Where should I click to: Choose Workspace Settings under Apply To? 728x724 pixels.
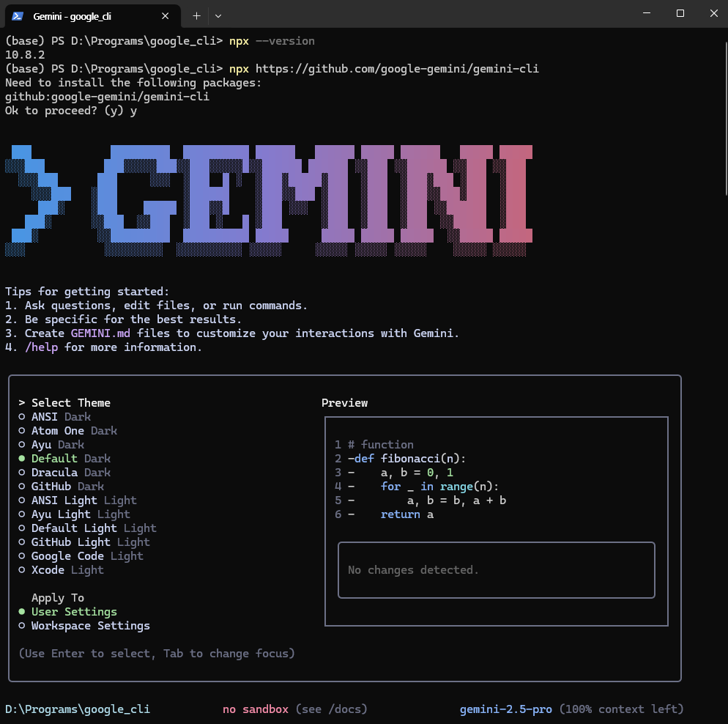click(84, 626)
